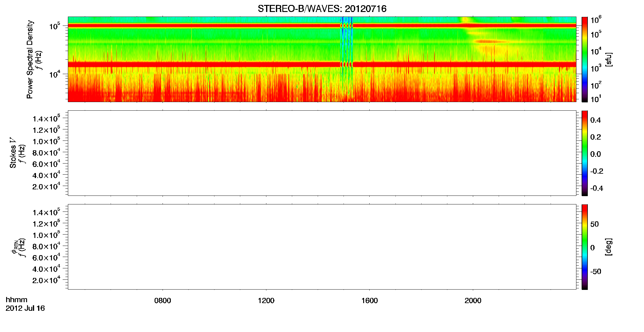Screen dimensions: 644x332
Task: Click the [deg] colorbar unit label
Action: [x=609, y=247]
